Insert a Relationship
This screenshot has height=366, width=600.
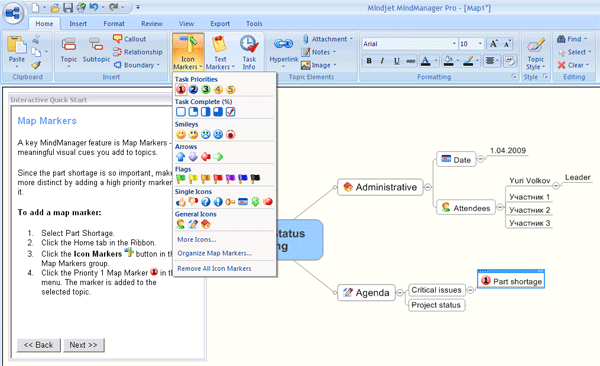[138, 52]
